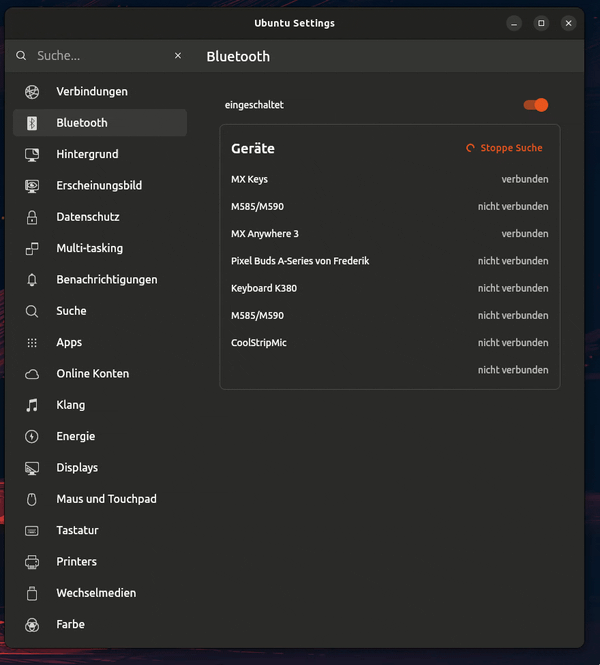Switch to the Displays settings
This screenshot has height=665, width=600.
click(100, 468)
